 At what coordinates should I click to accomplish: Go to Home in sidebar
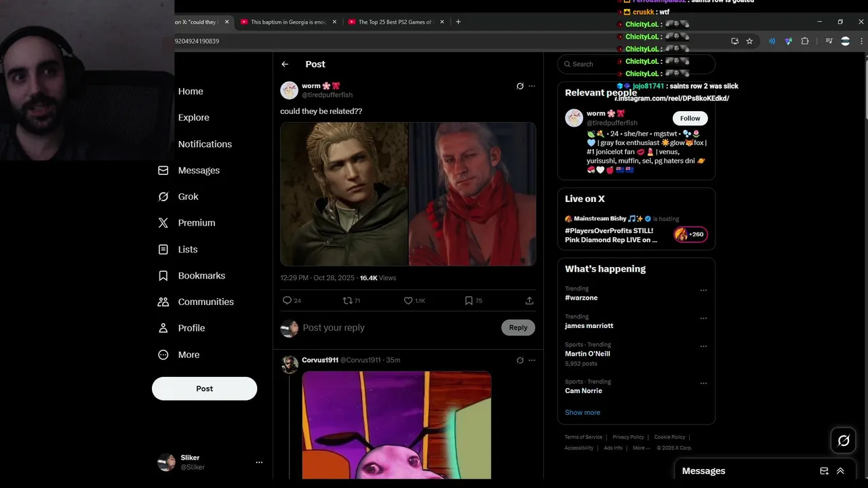[191, 91]
